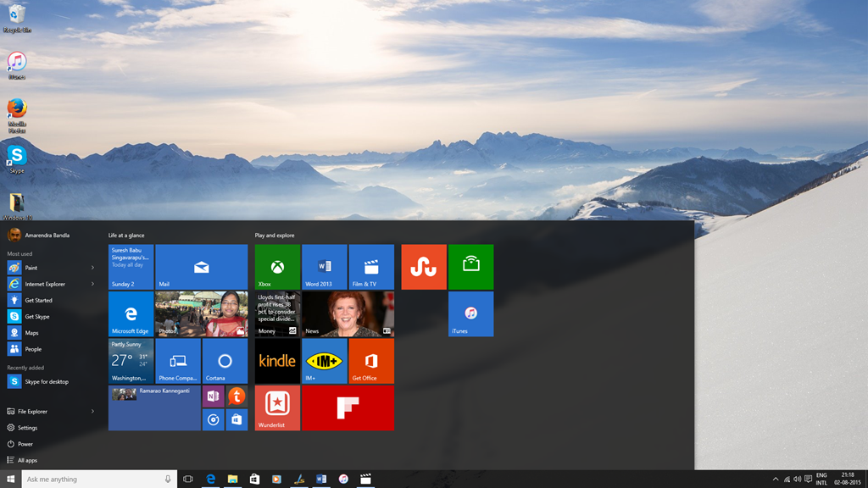868x488 pixels.
Task: Expand the File Explorer submenu arrow
Action: (x=92, y=411)
